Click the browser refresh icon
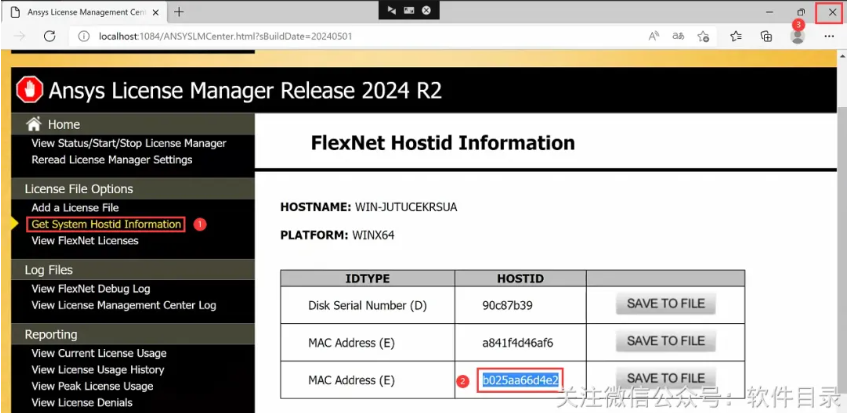The height and width of the screenshot is (413, 848). (49, 36)
